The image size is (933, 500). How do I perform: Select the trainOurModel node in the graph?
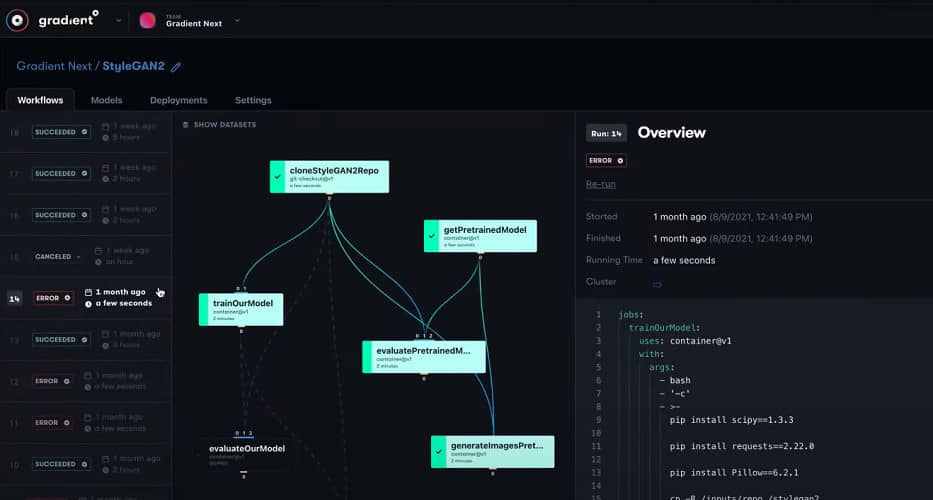[x=241, y=309]
